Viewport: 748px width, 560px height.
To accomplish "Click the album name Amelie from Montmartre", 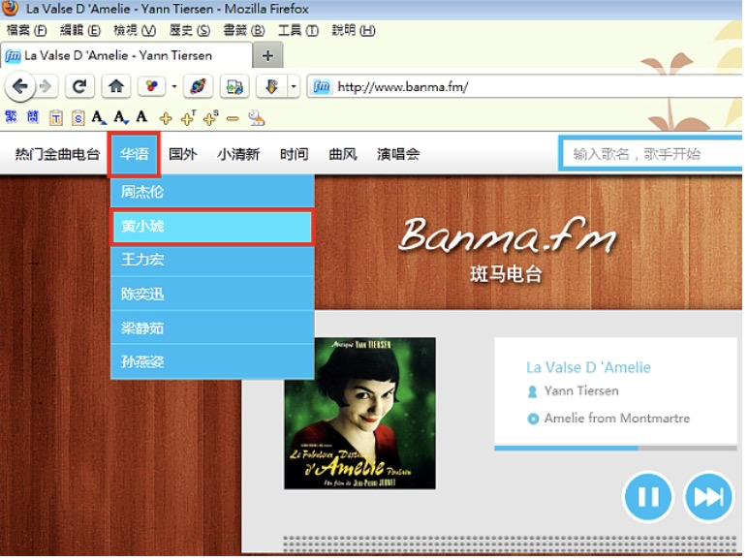I will point(617,419).
